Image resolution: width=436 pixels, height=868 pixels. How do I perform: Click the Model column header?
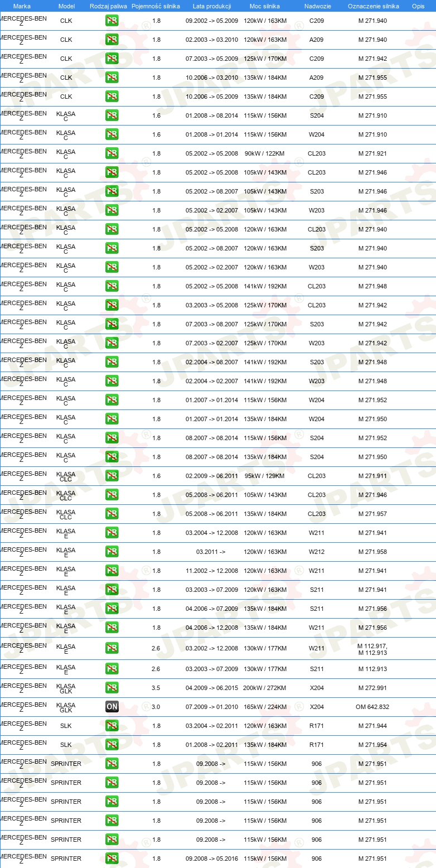click(66, 6)
